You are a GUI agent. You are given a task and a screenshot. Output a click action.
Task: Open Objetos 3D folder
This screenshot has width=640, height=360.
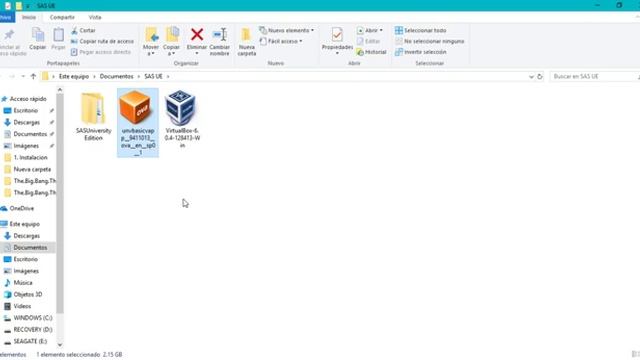coord(28,294)
